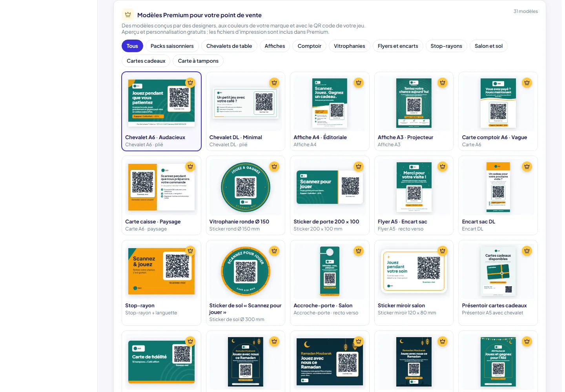Show Salon et sol templates
This screenshot has height=392, width=565.
click(488, 46)
